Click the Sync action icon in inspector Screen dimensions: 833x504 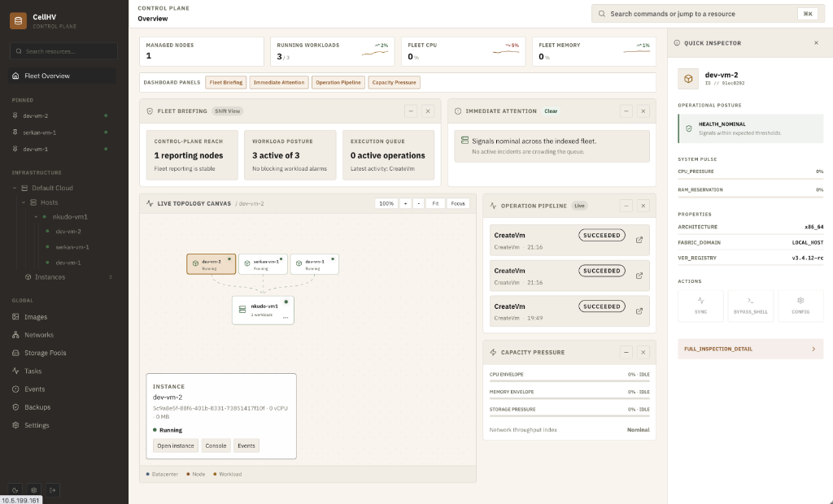pos(700,306)
